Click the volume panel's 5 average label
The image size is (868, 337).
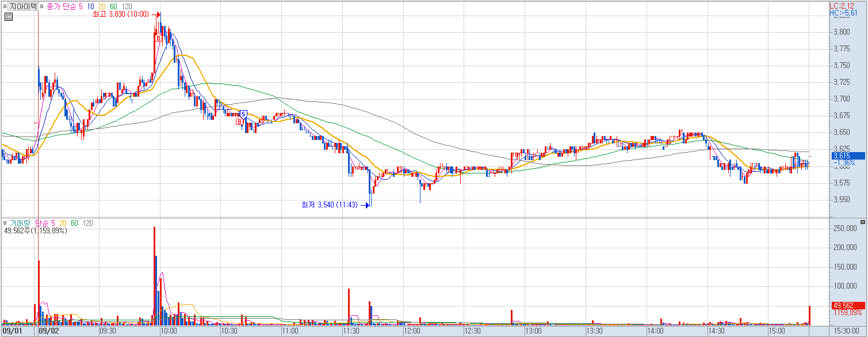pyautogui.click(x=53, y=223)
